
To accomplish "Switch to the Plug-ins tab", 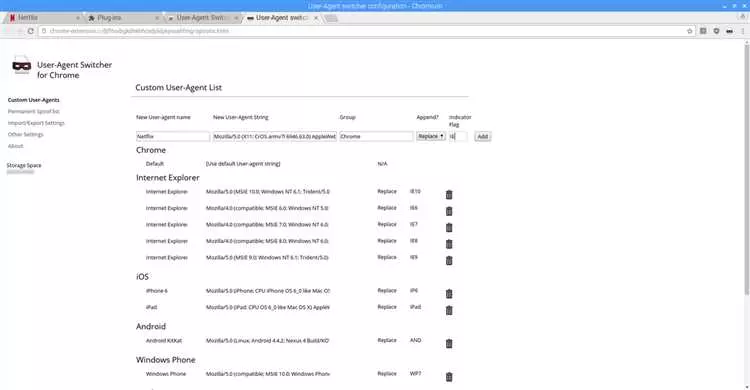I will pyautogui.click(x=123, y=18).
